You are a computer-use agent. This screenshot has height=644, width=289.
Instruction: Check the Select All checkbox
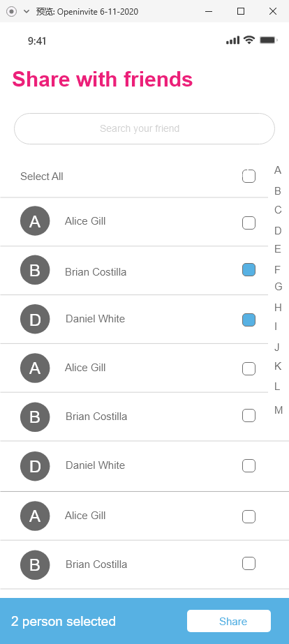[x=249, y=177]
